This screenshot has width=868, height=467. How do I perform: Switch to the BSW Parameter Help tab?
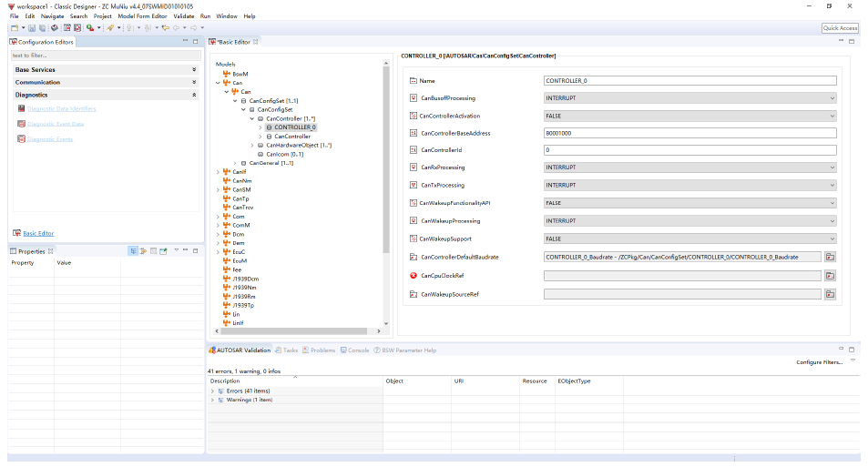click(x=405, y=350)
